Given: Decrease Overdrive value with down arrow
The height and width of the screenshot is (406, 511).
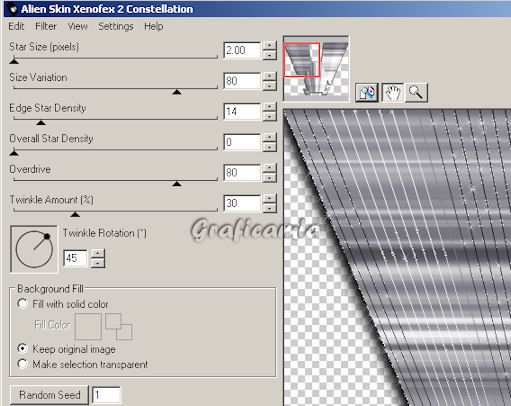Looking at the screenshot, I should tap(269, 178).
